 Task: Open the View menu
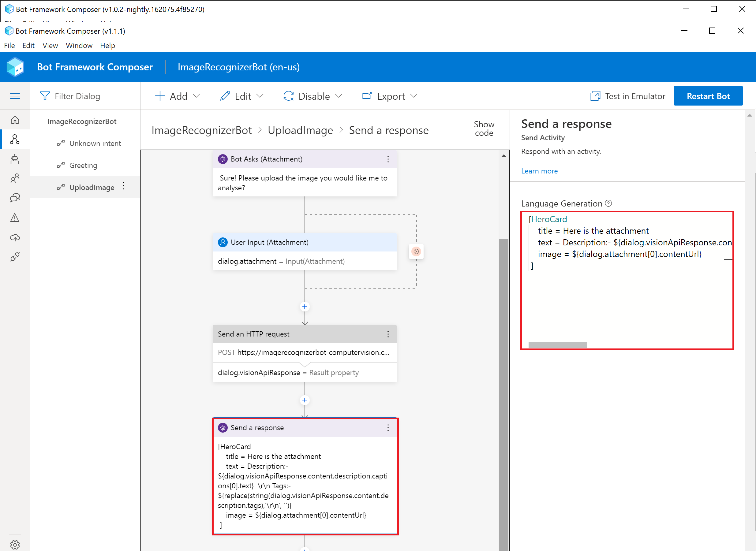[x=50, y=45]
